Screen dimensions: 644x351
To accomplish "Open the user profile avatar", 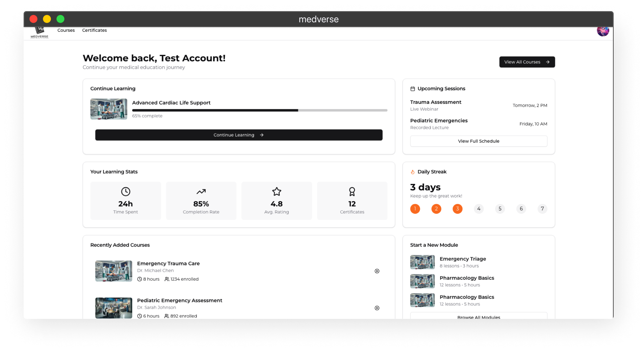I will coord(602,31).
